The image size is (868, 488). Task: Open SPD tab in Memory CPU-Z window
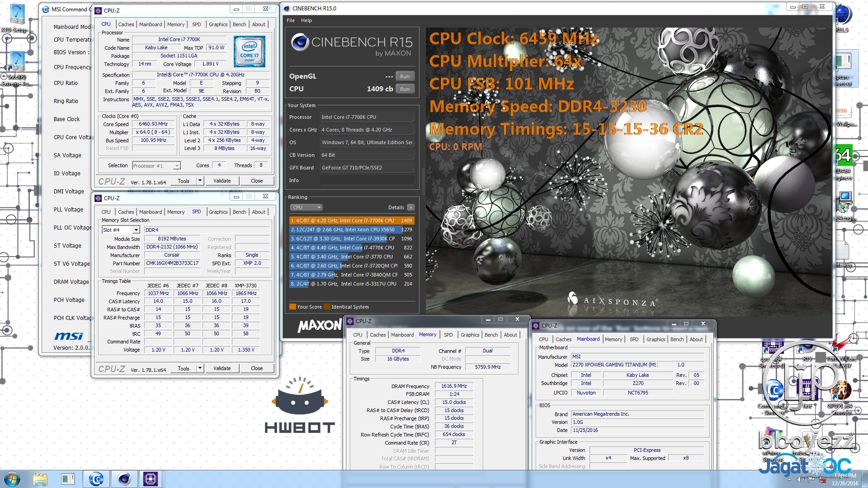(x=448, y=335)
